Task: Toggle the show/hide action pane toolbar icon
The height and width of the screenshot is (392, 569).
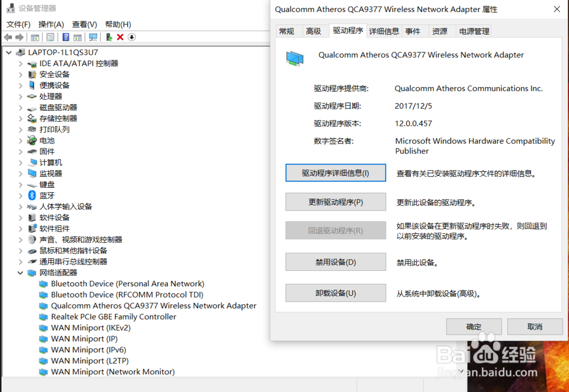Action: pyautogui.click(x=77, y=37)
